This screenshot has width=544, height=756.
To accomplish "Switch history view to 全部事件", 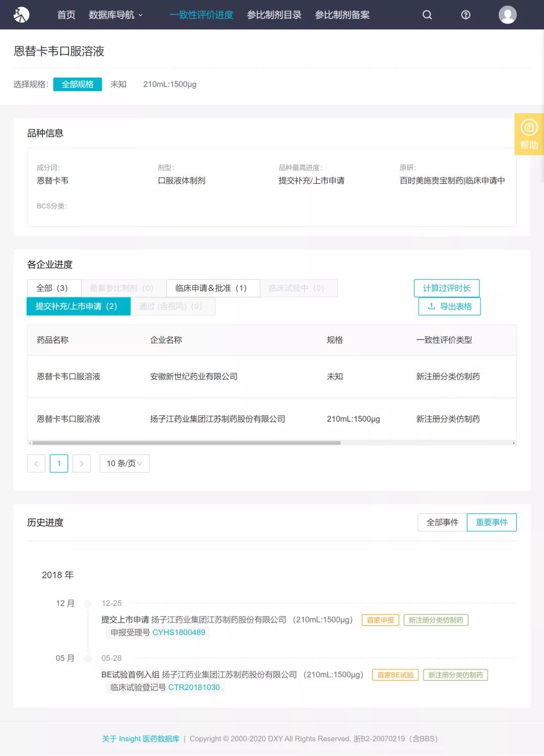I will point(442,522).
